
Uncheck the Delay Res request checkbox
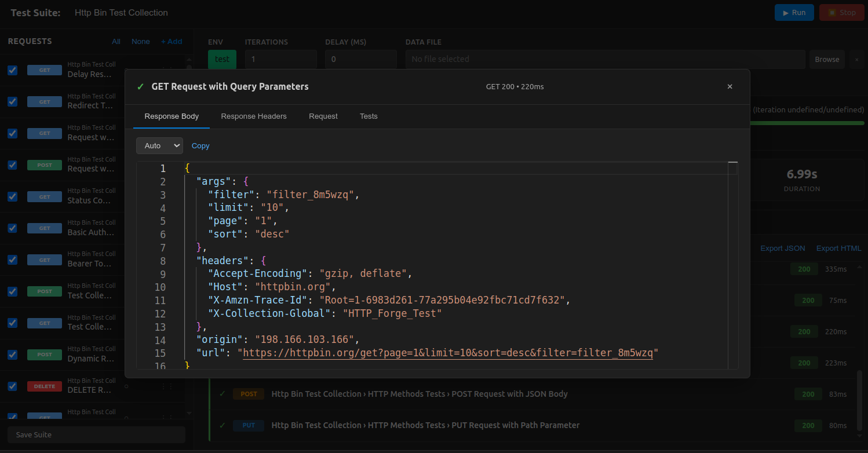pyautogui.click(x=12, y=70)
